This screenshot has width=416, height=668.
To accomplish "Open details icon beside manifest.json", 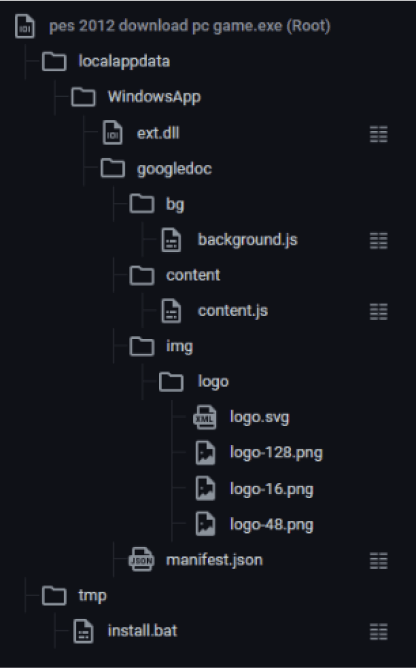I will pos(378,561).
